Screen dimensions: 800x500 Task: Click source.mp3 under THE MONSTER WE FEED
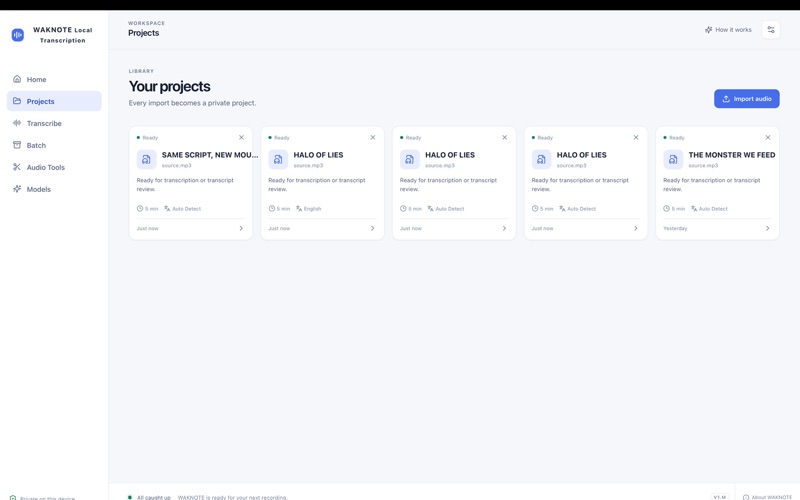pos(703,165)
